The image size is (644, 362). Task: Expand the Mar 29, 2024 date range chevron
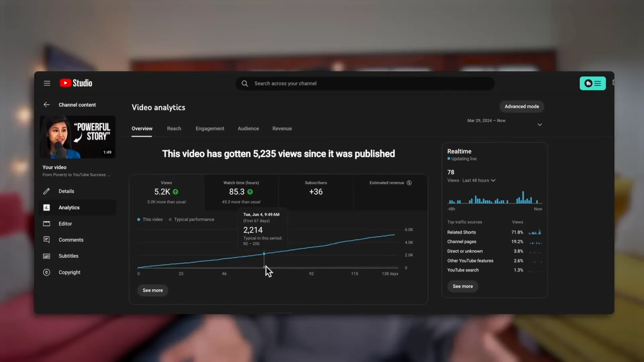pos(540,124)
